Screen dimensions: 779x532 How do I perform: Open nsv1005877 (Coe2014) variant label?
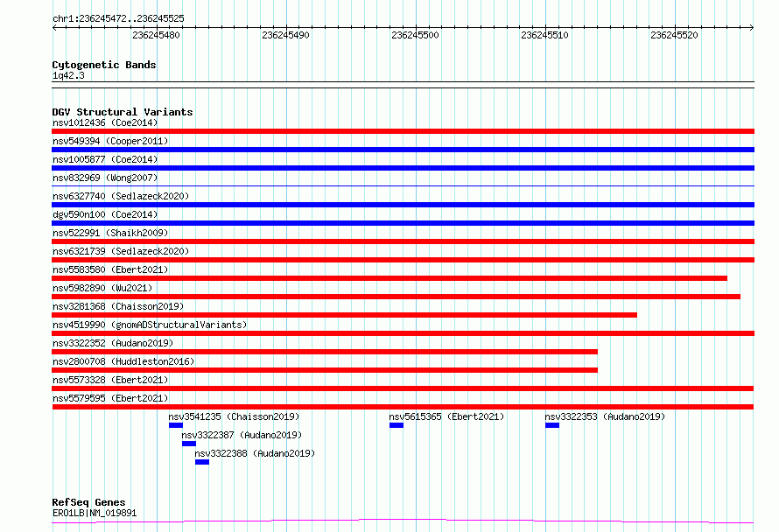click(x=105, y=159)
